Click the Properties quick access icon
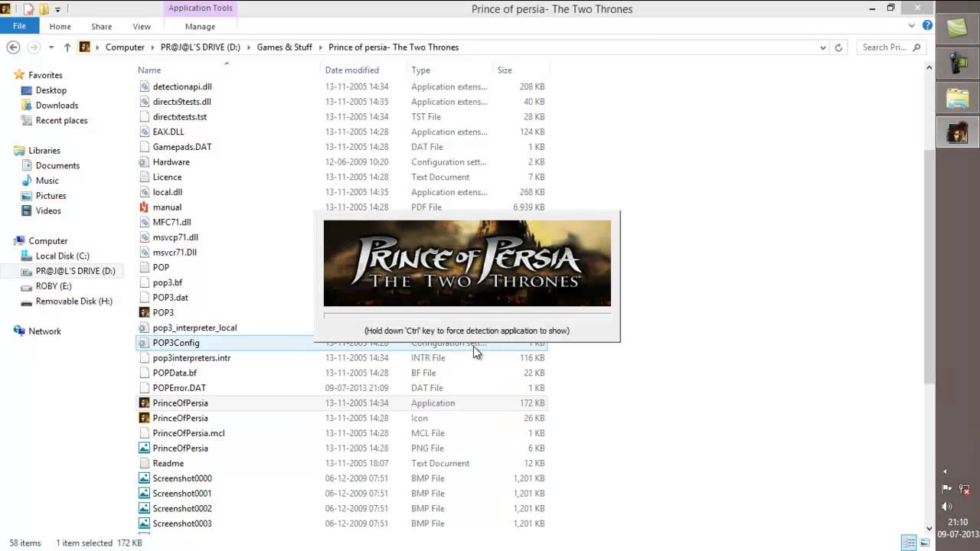The width and height of the screenshot is (980, 551). [x=29, y=9]
